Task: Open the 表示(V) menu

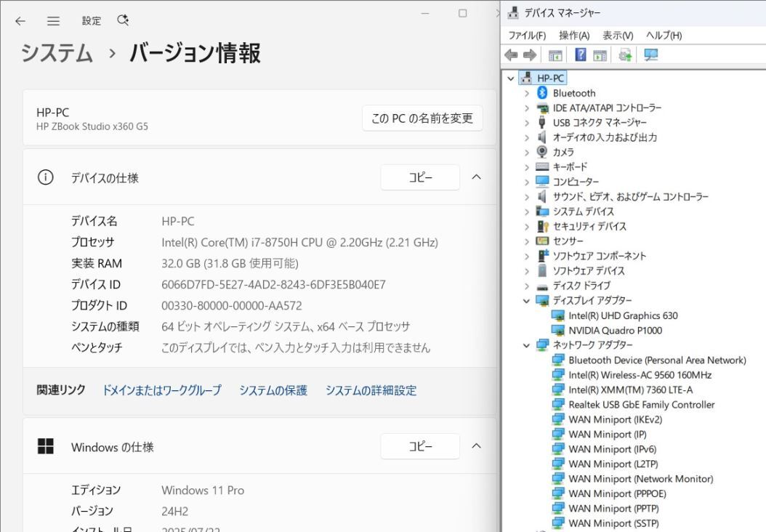Action: [617, 34]
